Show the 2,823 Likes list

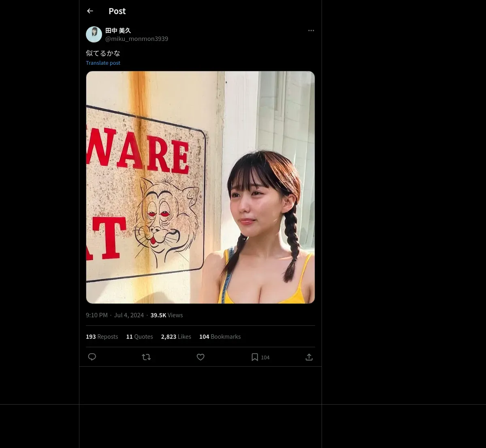point(176,337)
